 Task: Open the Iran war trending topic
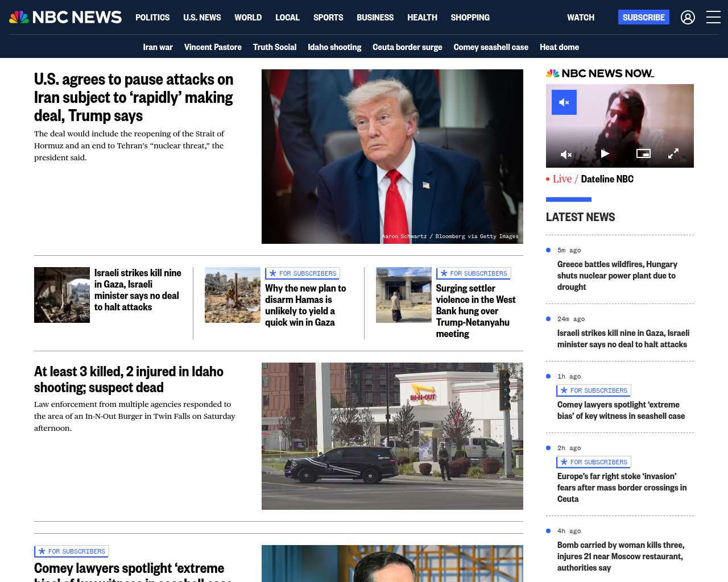tap(158, 47)
